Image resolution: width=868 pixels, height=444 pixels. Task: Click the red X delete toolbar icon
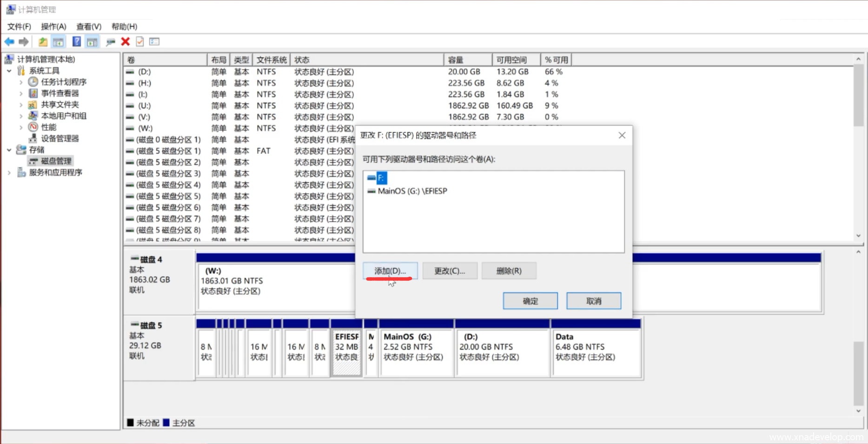click(x=125, y=42)
